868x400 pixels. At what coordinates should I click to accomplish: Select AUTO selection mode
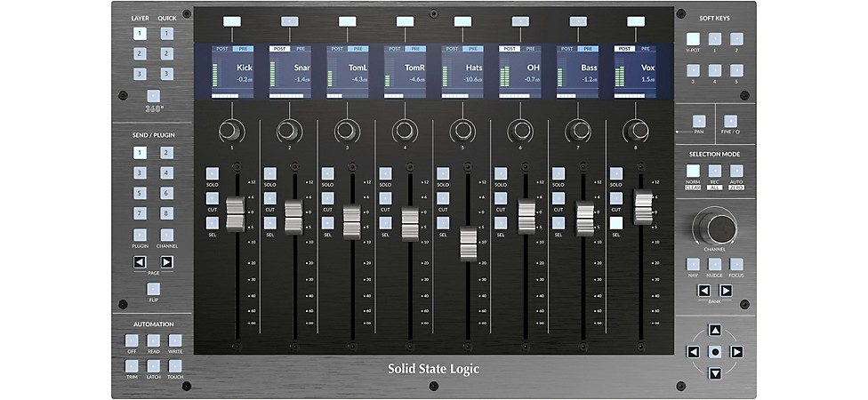(x=736, y=171)
